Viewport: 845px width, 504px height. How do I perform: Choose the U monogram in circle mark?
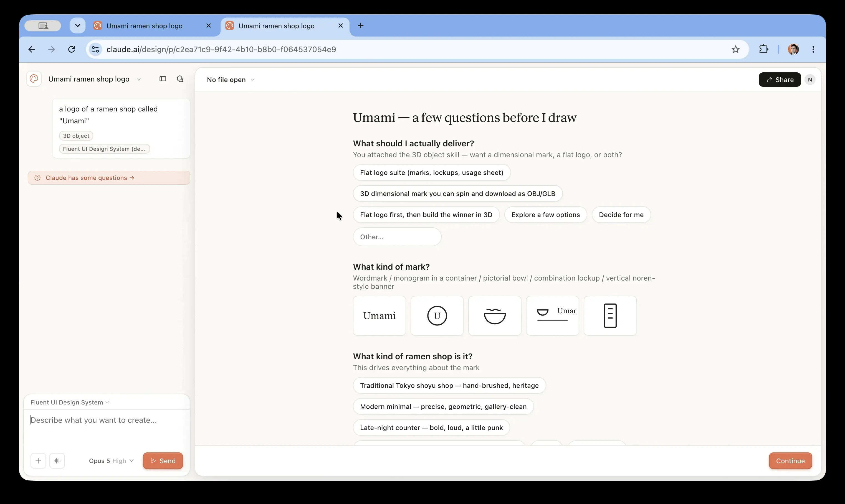[x=437, y=316]
